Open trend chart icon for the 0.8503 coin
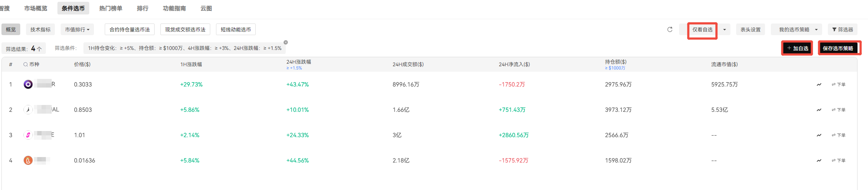The image size is (868, 190). tap(819, 110)
